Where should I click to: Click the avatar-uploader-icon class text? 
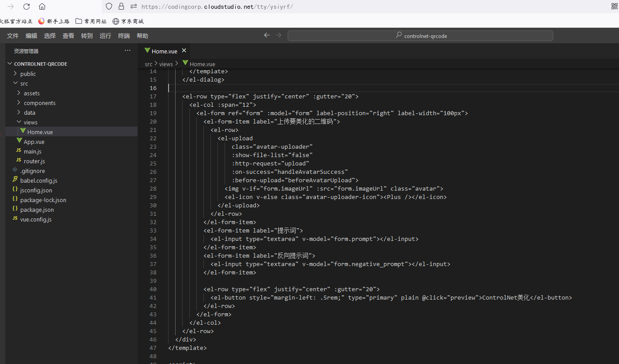point(341,197)
